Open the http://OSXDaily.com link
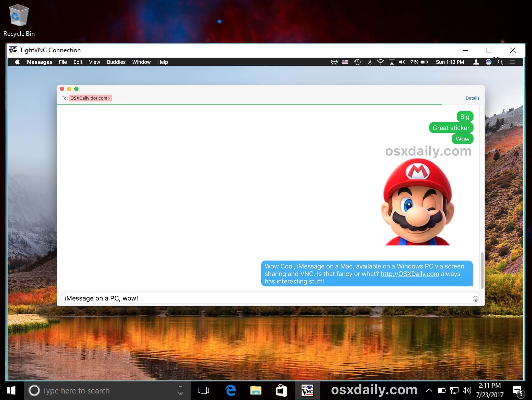Screen dimensions: 532x400 [410, 274]
